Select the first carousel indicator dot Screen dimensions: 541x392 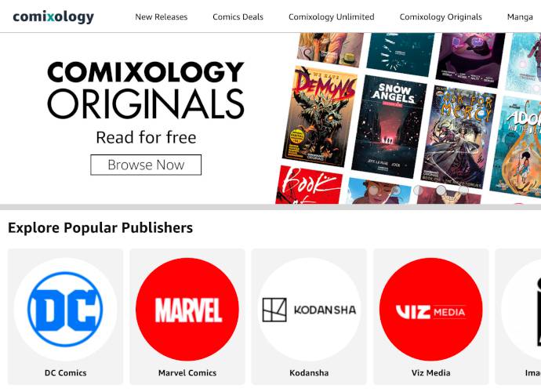(x=374, y=191)
